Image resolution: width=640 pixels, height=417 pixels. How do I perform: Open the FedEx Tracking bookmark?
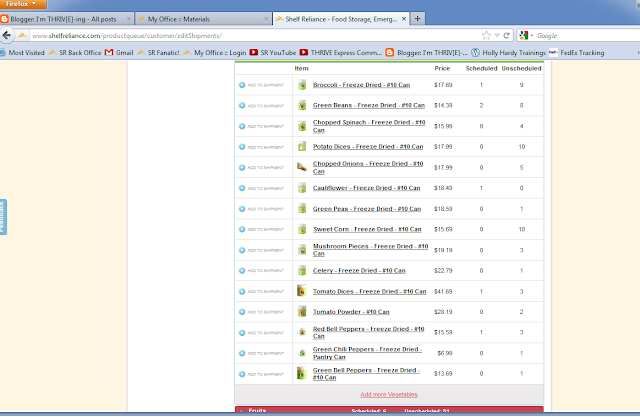[577, 53]
